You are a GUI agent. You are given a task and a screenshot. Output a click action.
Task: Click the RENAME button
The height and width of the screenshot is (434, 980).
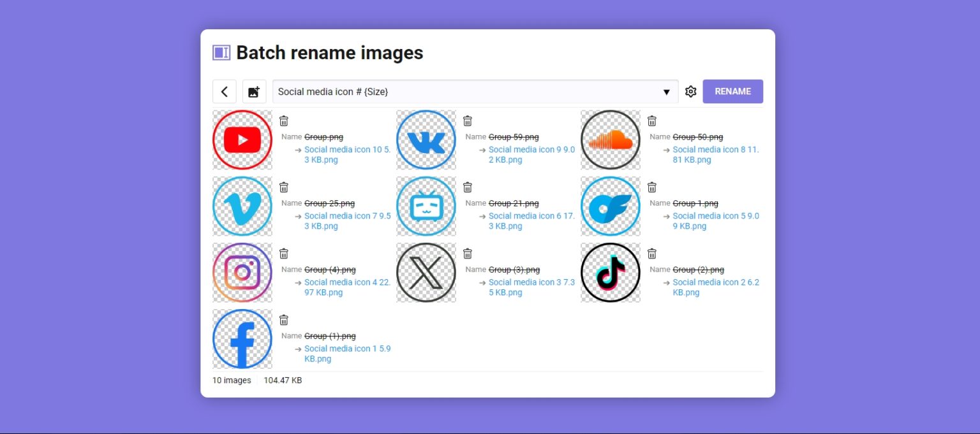(732, 91)
